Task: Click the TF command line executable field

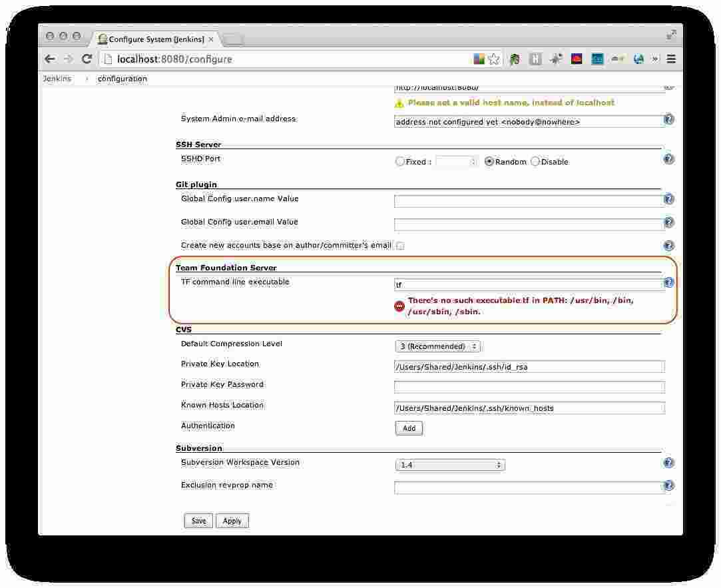Action: tap(529, 284)
